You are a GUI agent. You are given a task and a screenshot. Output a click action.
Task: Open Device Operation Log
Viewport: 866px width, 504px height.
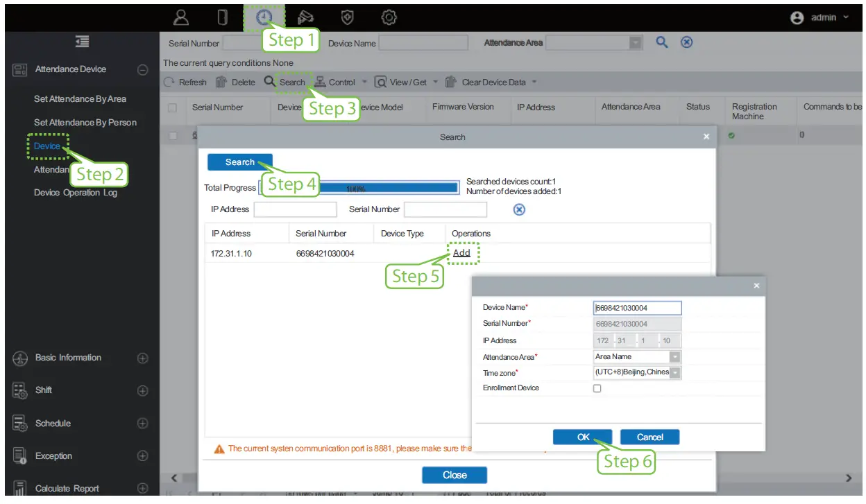(76, 193)
